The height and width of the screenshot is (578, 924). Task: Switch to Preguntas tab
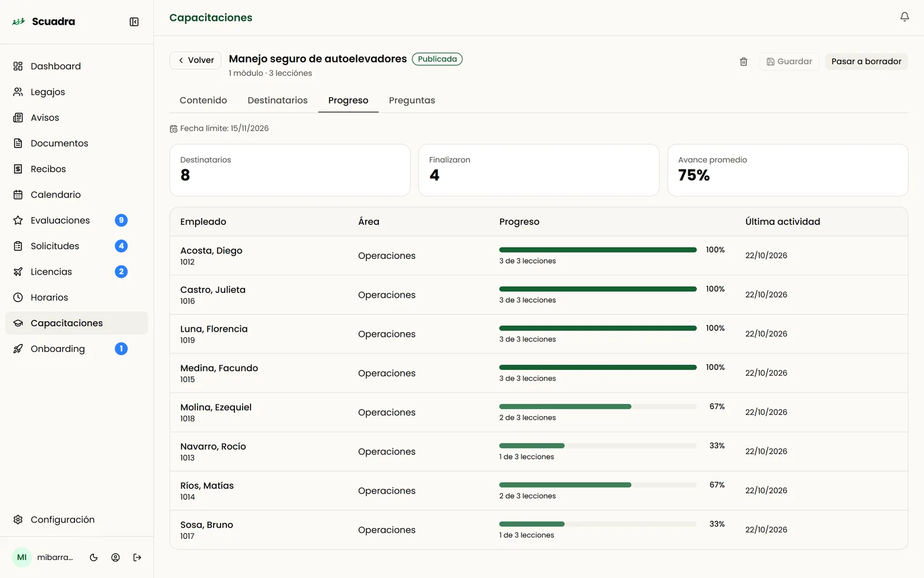tap(412, 101)
